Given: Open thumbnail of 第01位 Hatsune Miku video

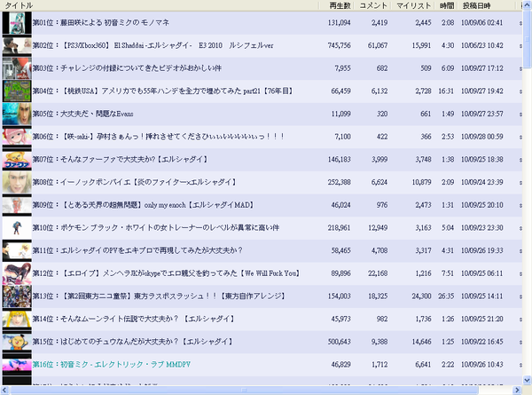Looking at the screenshot, I should [x=17, y=23].
